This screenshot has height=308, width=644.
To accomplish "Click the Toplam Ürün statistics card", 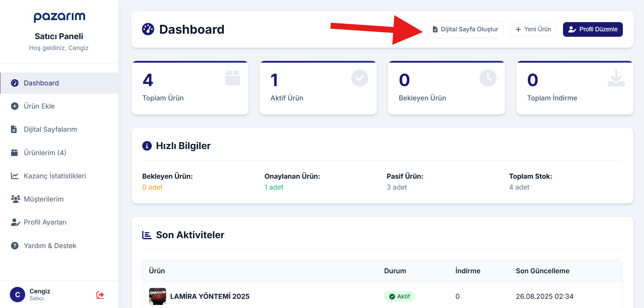I will (x=190, y=88).
